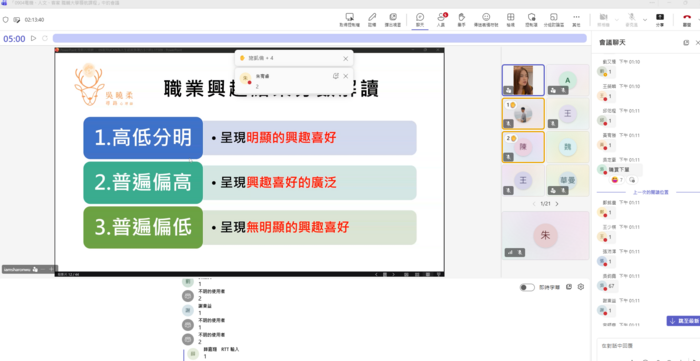Image resolution: width=700 pixels, height=361 pixels.
Task: Pop out the meeting chat panel
Action: click(x=686, y=43)
